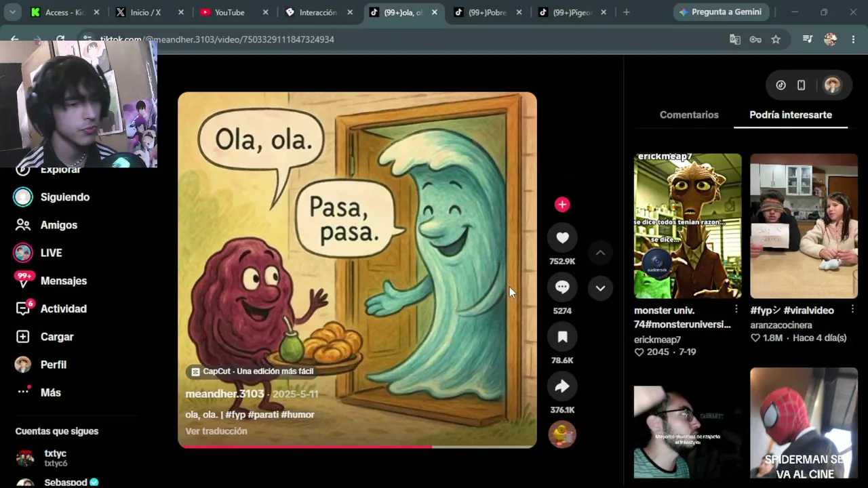The width and height of the screenshot is (868, 488).
Task: Open the profile avatar in TikTok's top-right pill
Action: pyautogui.click(x=832, y=85)
